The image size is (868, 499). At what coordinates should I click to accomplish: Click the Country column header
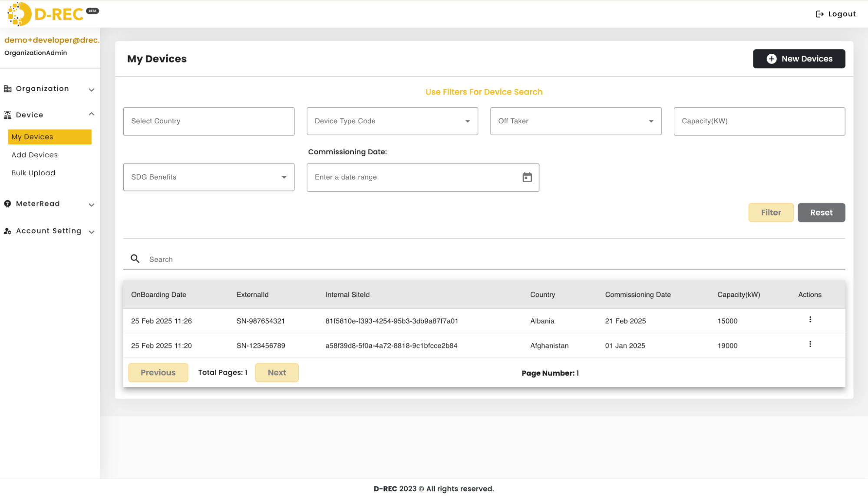(542, 295)
